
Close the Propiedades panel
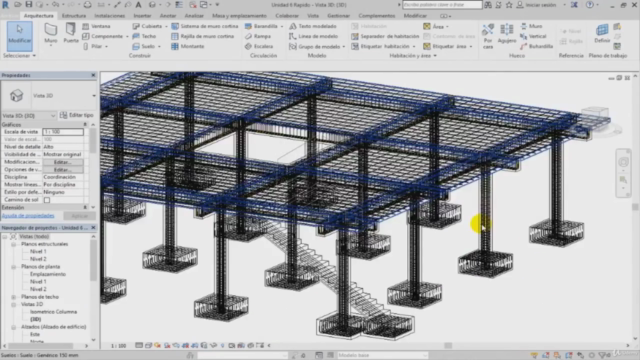click(x=93, y=75)
